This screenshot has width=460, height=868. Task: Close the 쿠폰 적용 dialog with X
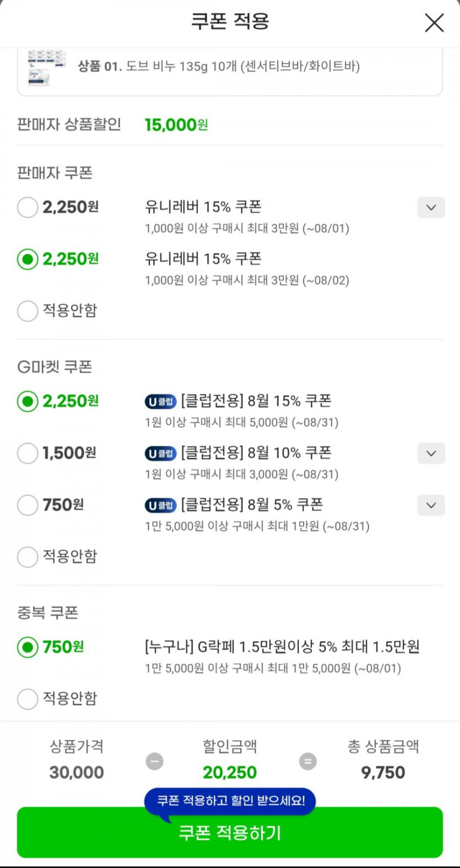(x=434, y=23)
